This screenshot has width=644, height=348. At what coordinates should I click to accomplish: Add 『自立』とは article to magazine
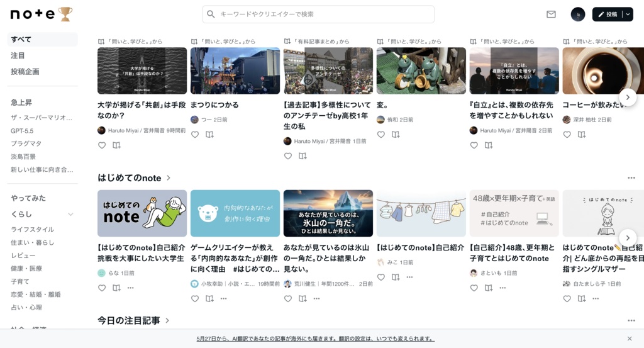pyautogui.click(x=488, y=145)
